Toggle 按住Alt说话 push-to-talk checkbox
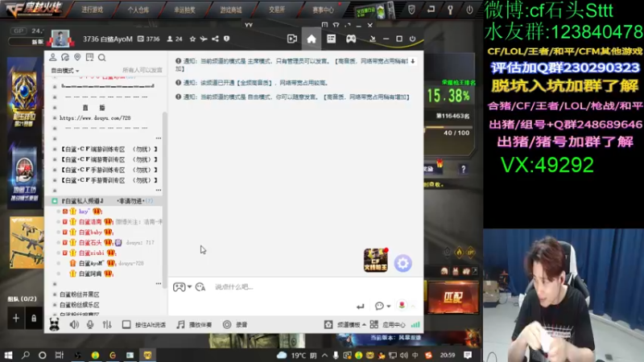Screen dimensions: 644x362 pyautogui.click(x=126, y=325)
